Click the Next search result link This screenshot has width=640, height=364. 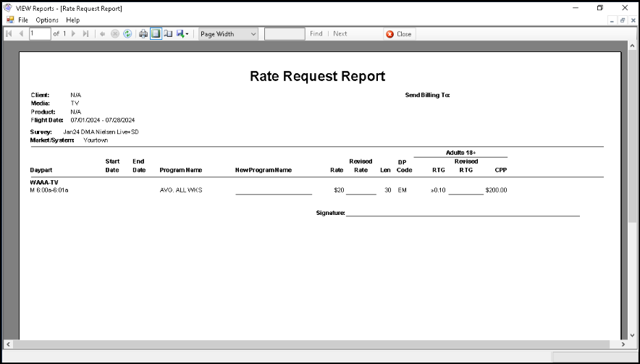340,34
